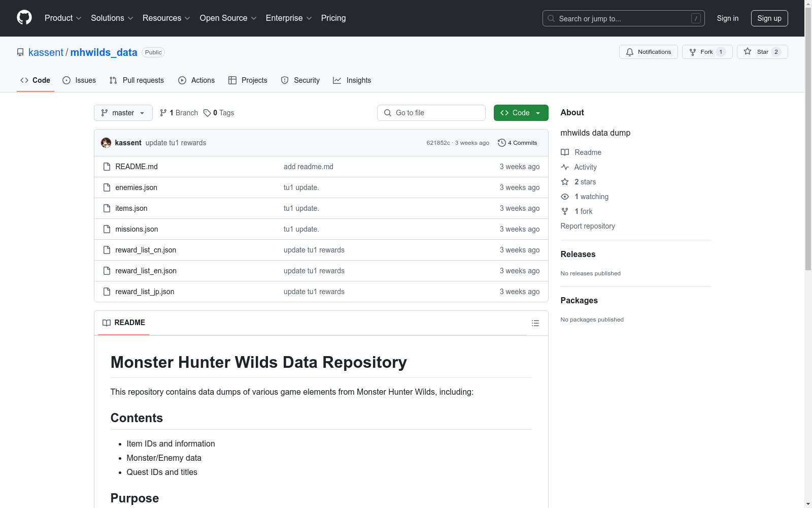
Task: Open the enemies.json file
Action: pos(136,187)
